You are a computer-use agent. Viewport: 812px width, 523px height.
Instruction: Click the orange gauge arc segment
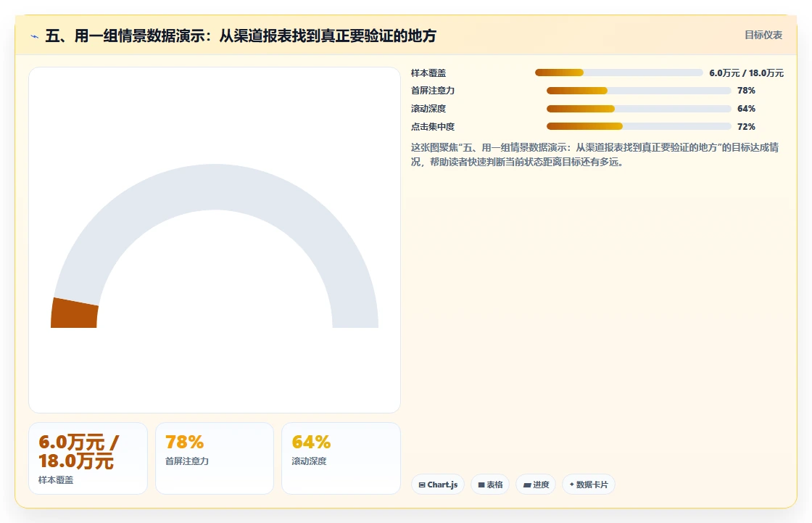pos(75,313)
